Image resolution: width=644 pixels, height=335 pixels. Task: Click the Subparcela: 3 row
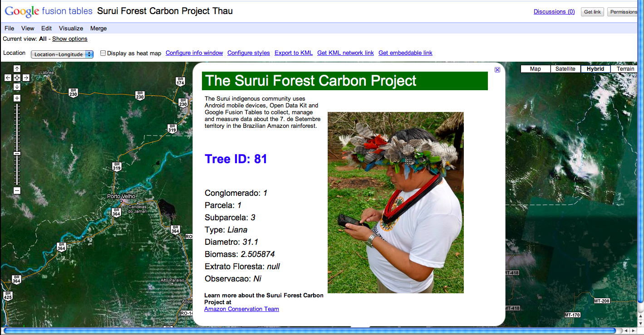(230, 218)
